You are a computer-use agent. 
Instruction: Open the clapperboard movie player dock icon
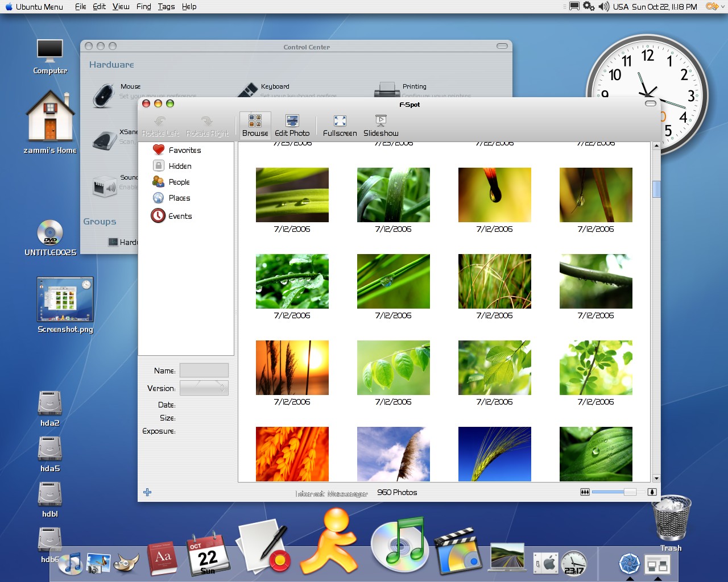click(x=458, y=551)
